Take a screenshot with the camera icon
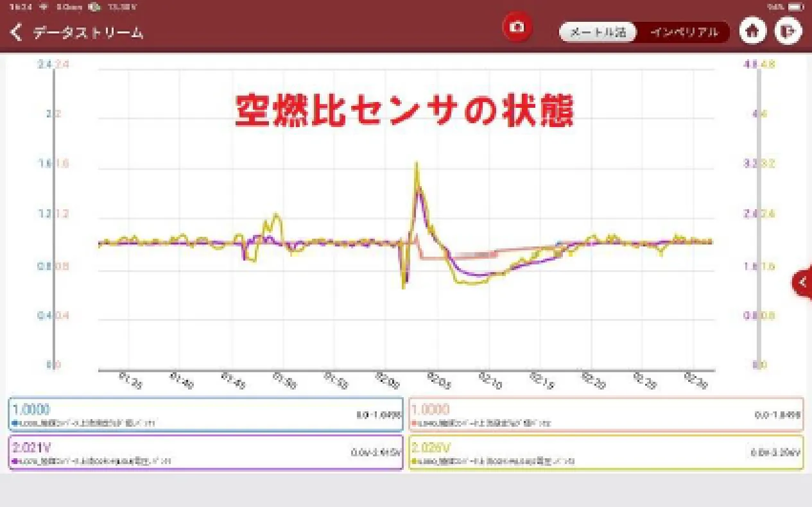Image resolution: width=812 pixels, height=507 pixels. [517, 28]
